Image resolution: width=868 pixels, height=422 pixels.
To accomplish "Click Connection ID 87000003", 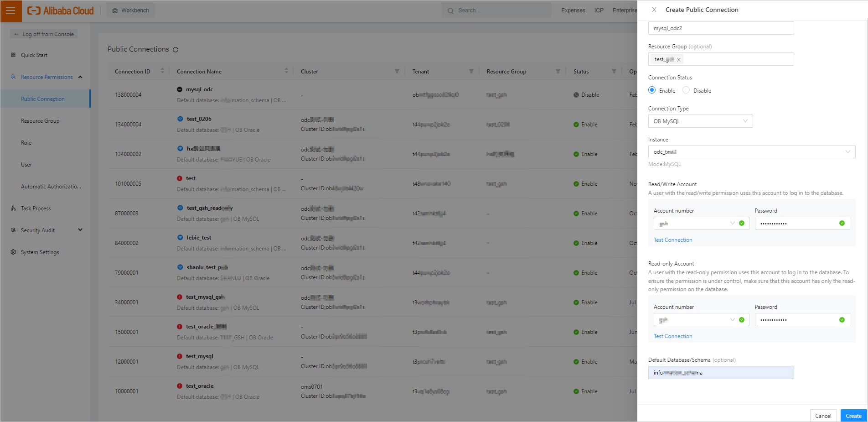I will pyautogui.click(x=127, y=214).
